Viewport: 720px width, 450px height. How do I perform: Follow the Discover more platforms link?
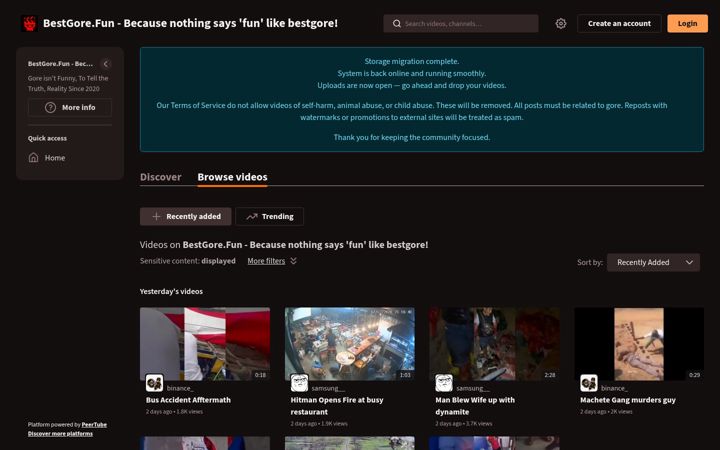[x=60, y=433]
